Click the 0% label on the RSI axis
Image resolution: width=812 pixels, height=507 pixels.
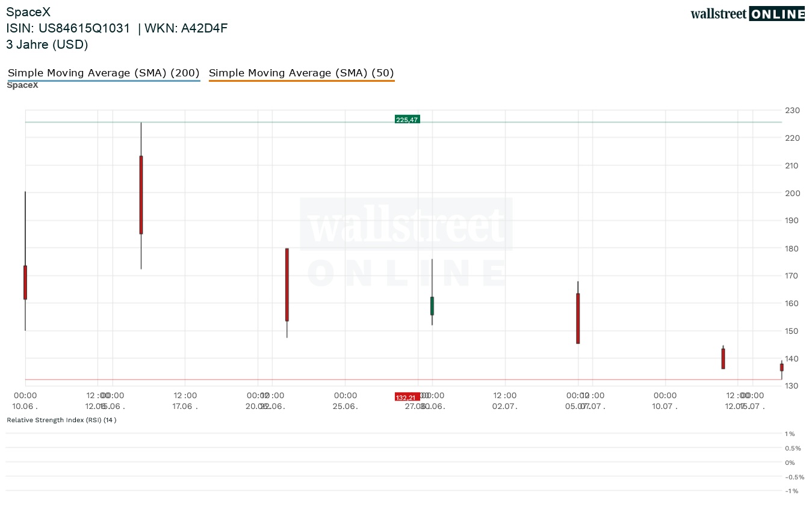[790, 462]
